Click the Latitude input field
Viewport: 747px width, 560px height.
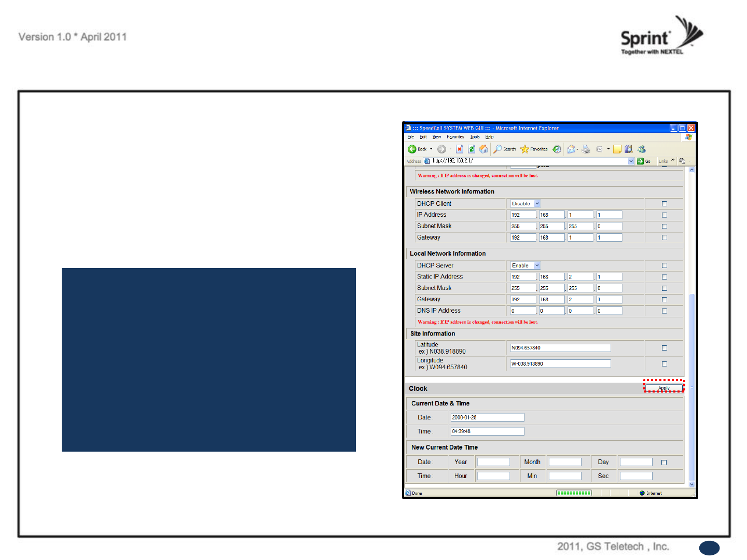point(560,348)
